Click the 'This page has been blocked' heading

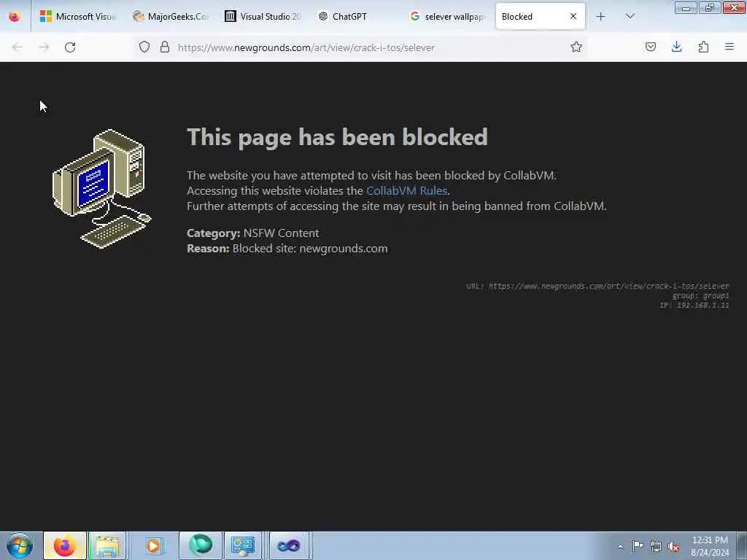point(337,137)
